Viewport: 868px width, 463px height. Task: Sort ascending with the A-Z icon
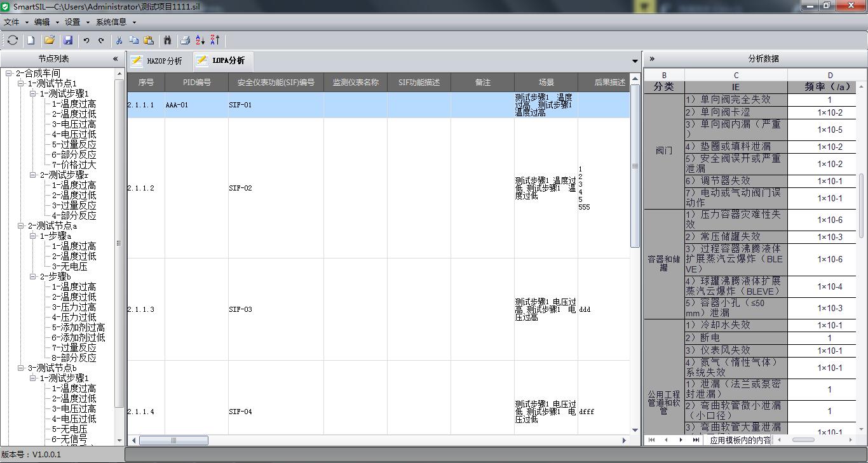[200, 40]
